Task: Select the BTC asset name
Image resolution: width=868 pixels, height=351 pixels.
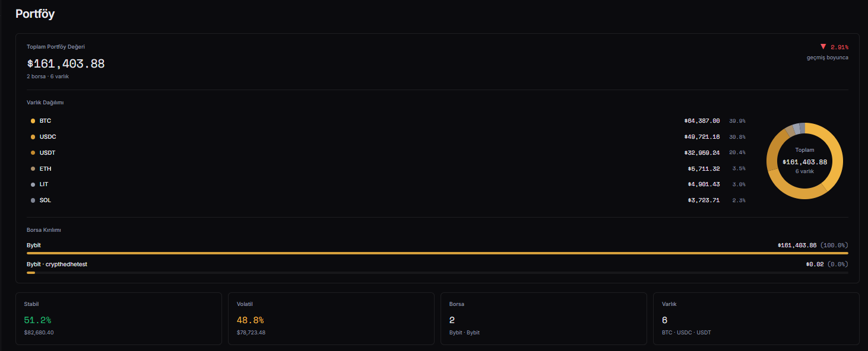Action: tap(45, 121)
